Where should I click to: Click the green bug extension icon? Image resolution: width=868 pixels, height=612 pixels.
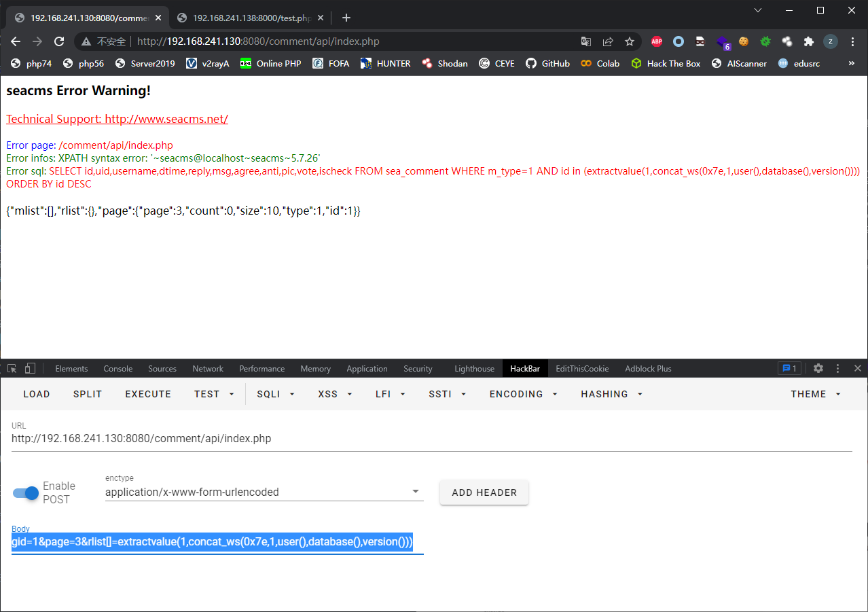(765, 41)
